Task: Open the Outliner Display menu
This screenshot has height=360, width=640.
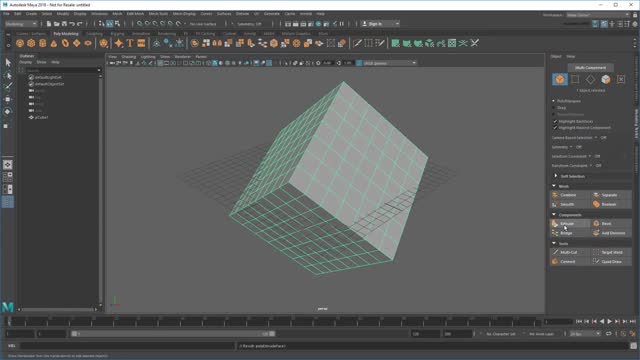Action: pos(25,62)
